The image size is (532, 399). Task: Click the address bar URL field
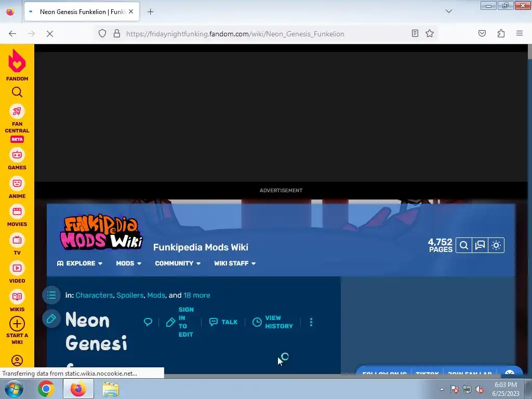[x=264, y=34]
